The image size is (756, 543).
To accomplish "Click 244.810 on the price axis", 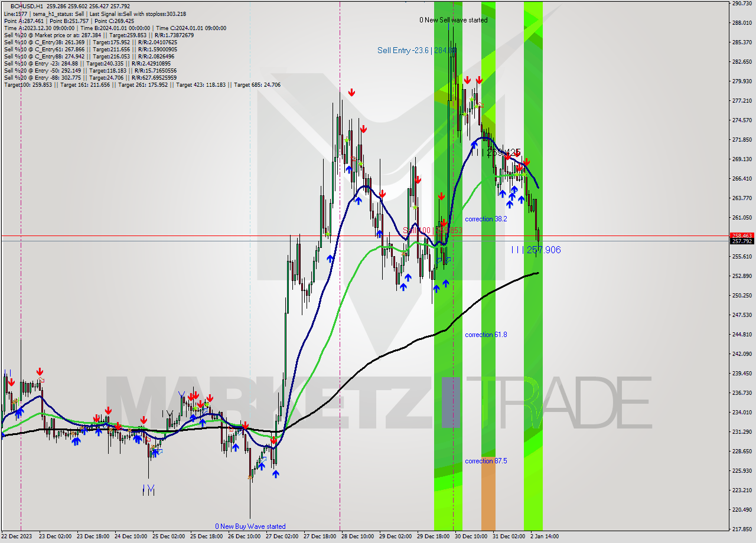I will (x=742, y=334).
